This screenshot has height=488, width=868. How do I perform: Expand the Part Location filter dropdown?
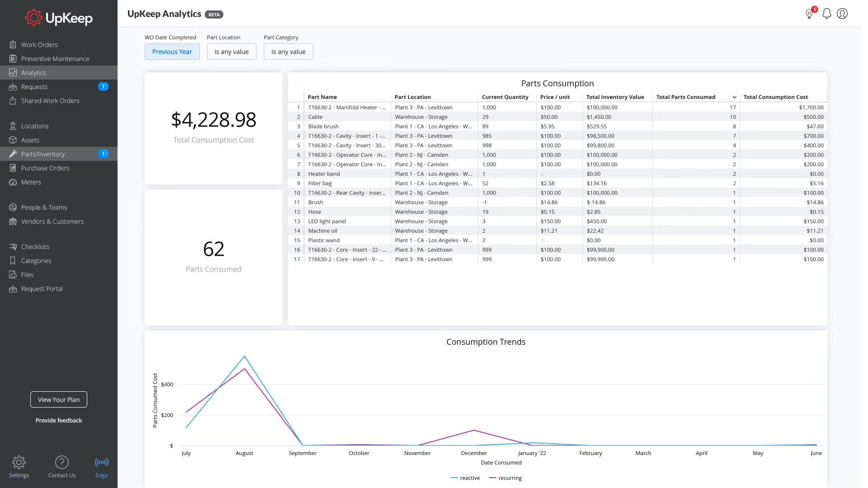pyautogui.click(x=231, y=51)
